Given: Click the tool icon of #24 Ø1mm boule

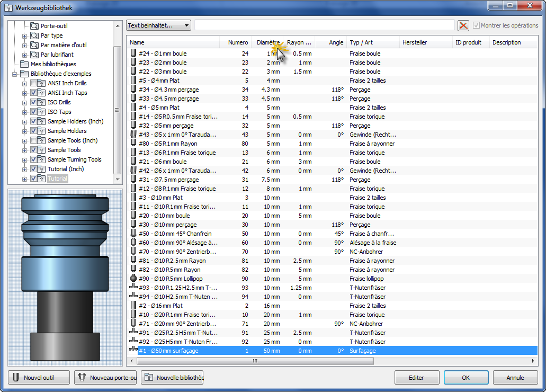Looking at the screenshot, I should click(133, 54).
